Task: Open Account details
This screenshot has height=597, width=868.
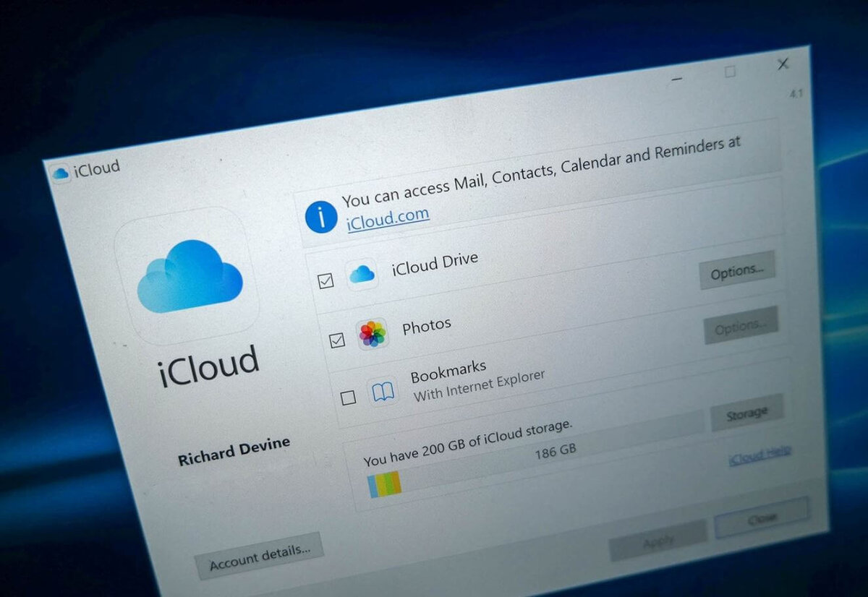Action: coord(260,557)
